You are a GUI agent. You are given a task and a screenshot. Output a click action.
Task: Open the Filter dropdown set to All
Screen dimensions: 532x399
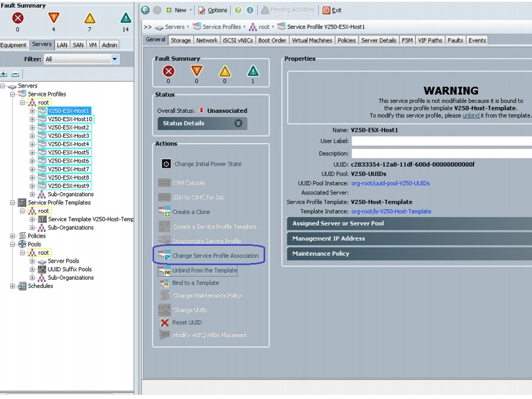coord(82,59)
